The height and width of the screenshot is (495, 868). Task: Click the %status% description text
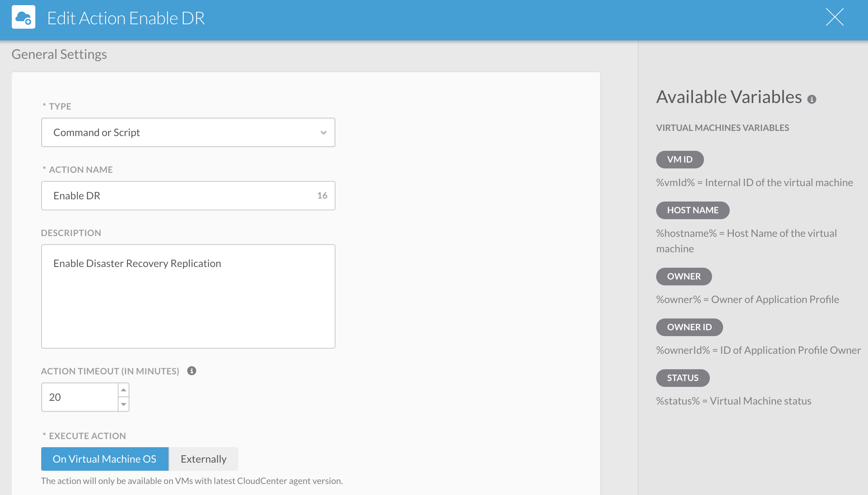[x=733, y=401]
